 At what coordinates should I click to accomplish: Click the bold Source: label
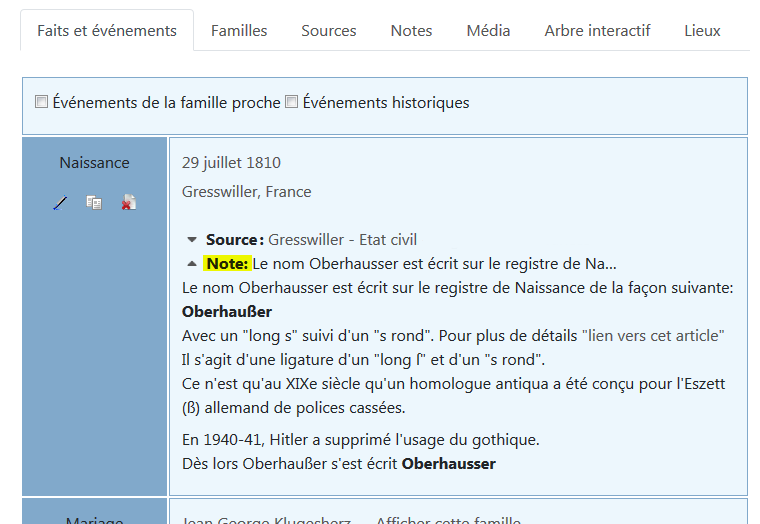[x=234, y=240]
